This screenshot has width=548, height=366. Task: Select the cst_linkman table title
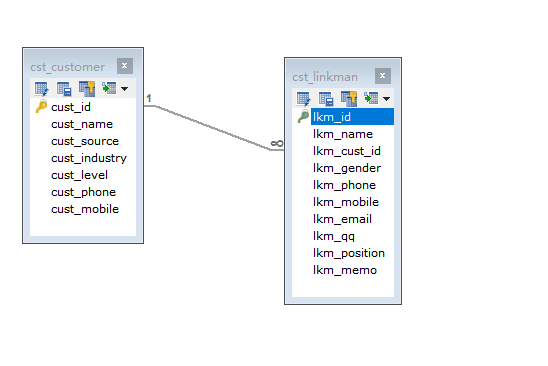325,77
